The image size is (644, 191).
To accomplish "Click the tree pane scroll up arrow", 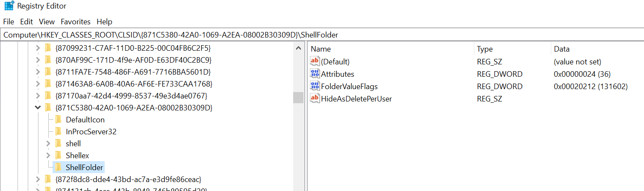I will (298, 48).
